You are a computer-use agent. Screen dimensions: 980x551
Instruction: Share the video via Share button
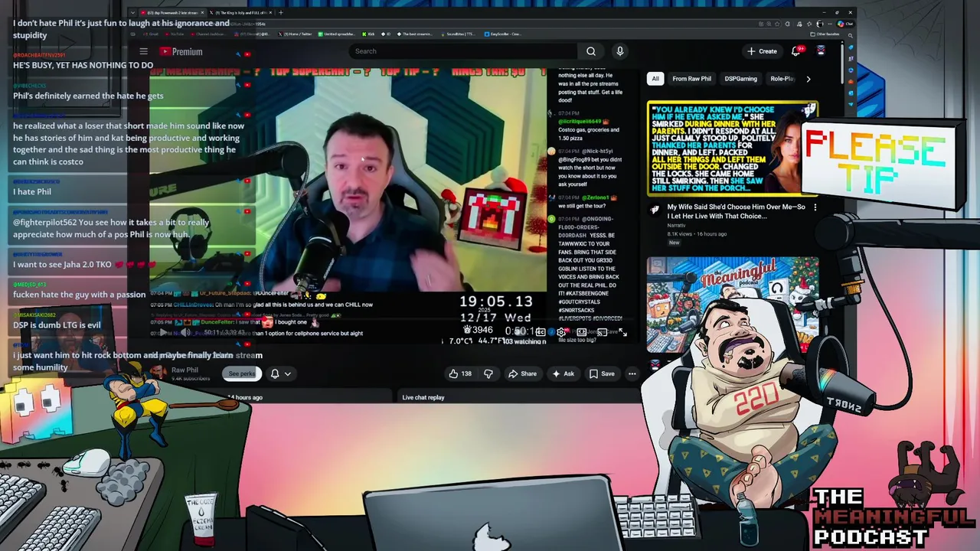point(522,373)
